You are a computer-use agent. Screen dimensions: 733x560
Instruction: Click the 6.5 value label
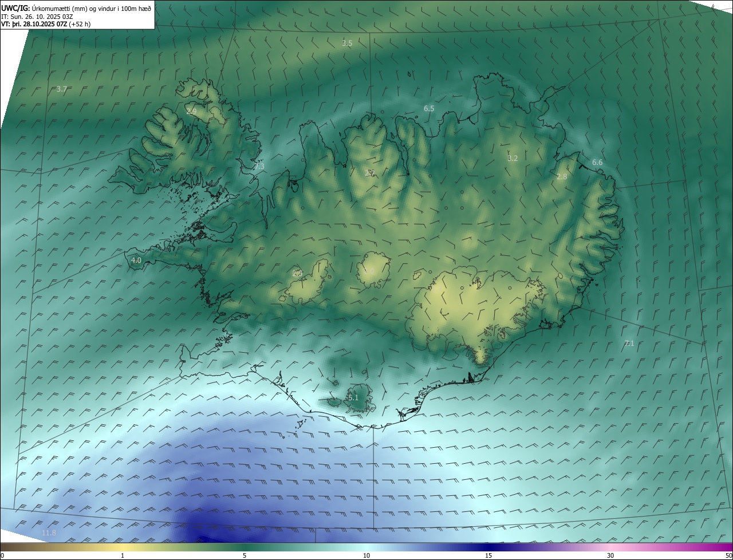point(429,108)
